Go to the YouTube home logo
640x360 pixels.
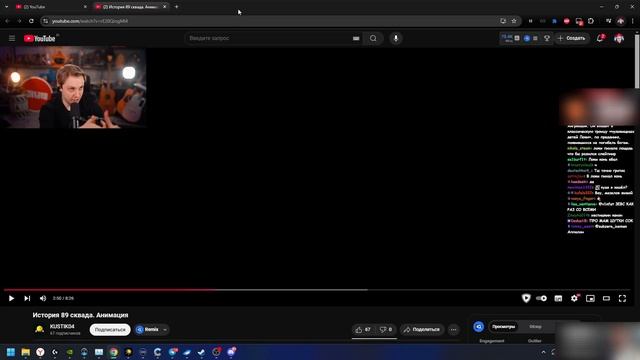[x=40, y=38]
